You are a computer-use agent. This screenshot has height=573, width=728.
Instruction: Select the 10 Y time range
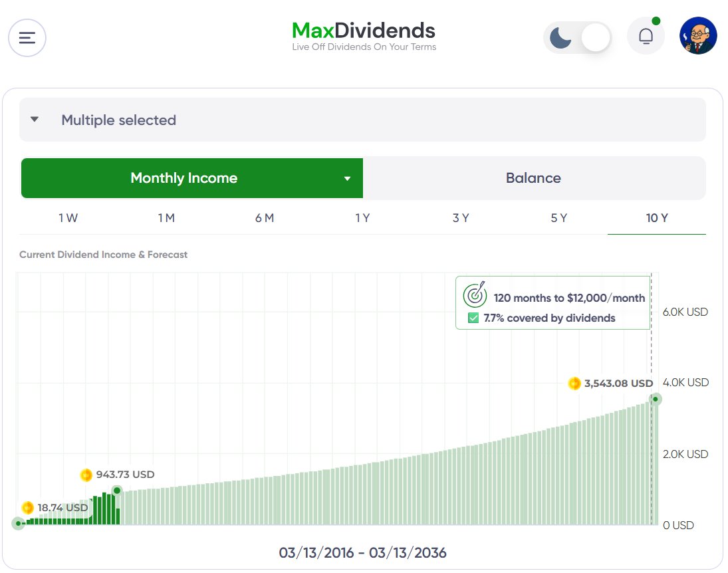point(657,218)
